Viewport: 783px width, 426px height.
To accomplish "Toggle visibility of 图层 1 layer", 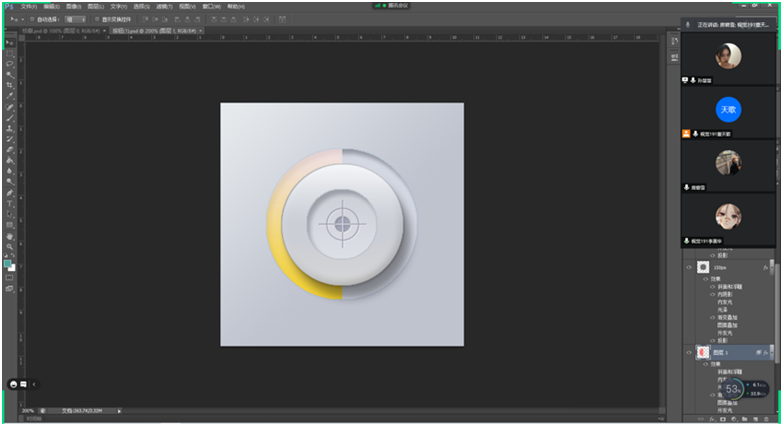I will pyautogui.click(x=688, y=352).
